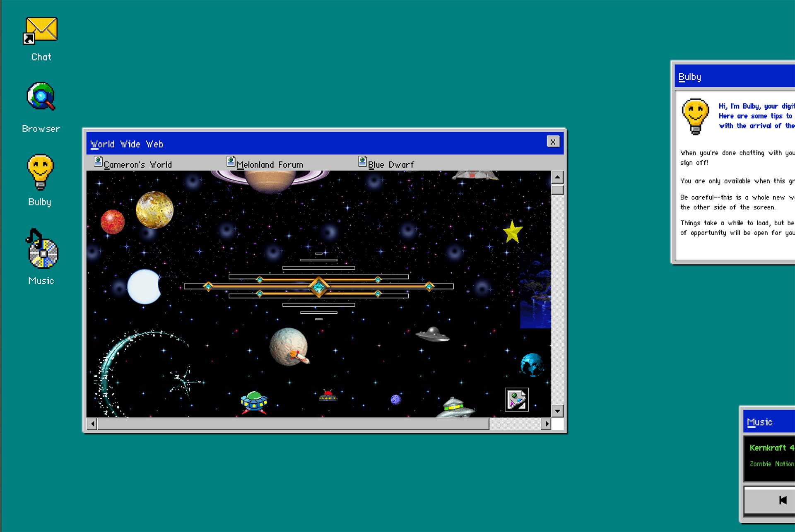
Task: Click the broken image icon in corner
Action: pyautogui.click(x=517, y=400)
